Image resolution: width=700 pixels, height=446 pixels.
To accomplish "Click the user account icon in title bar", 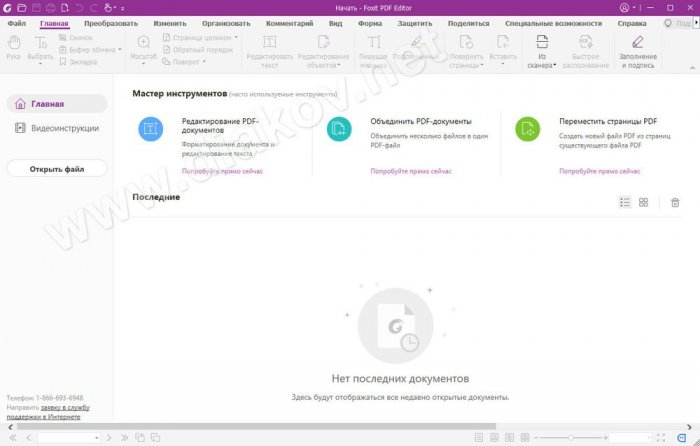I will click(x=625, y=8).
